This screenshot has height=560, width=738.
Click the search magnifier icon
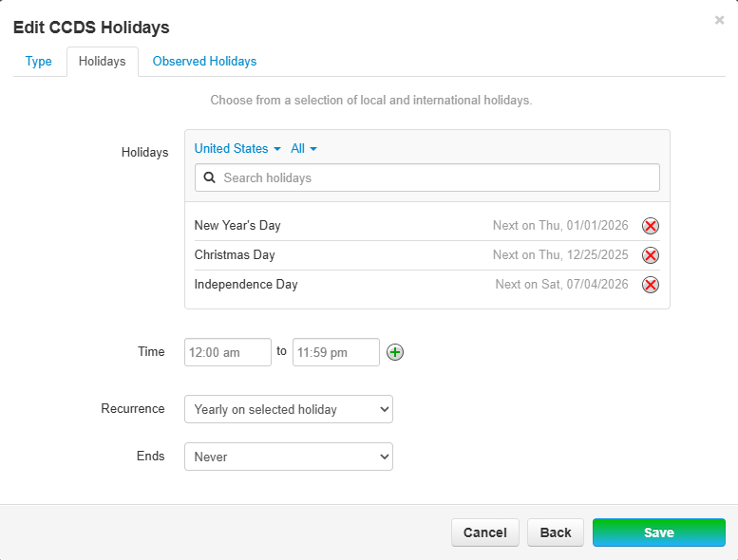coord(210,177)
